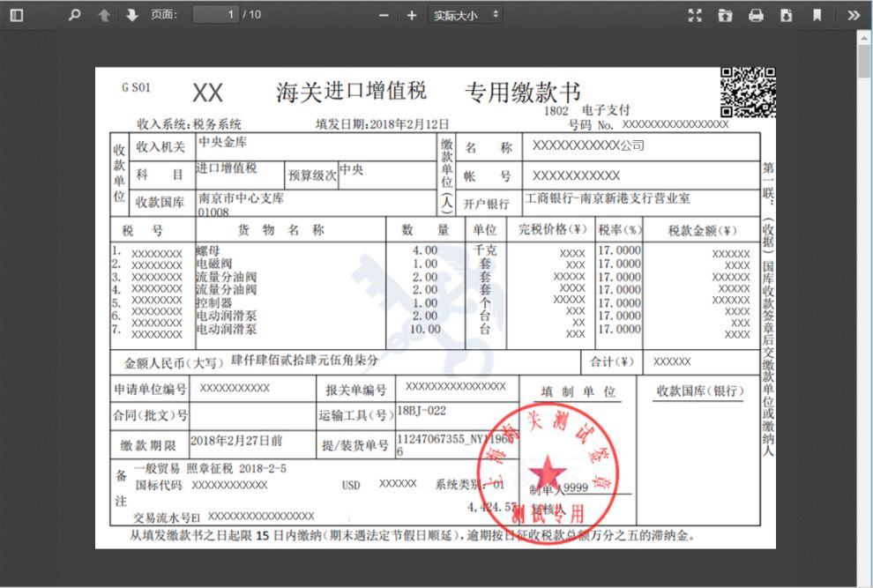Enter presentation mode via the fullscreen icon
Screen dimensions: 873x588
(x=695, y=14)
